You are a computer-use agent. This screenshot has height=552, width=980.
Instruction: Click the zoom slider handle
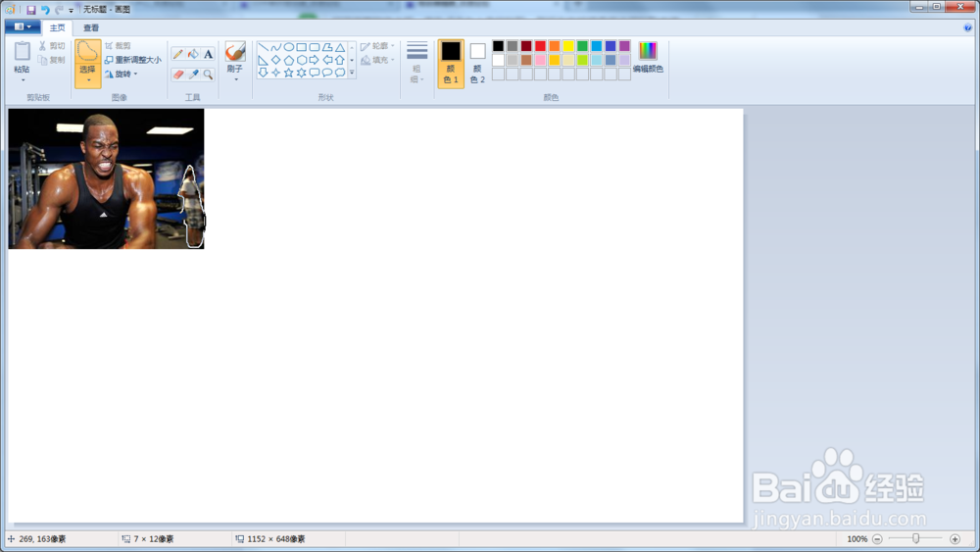click(915, 539)
